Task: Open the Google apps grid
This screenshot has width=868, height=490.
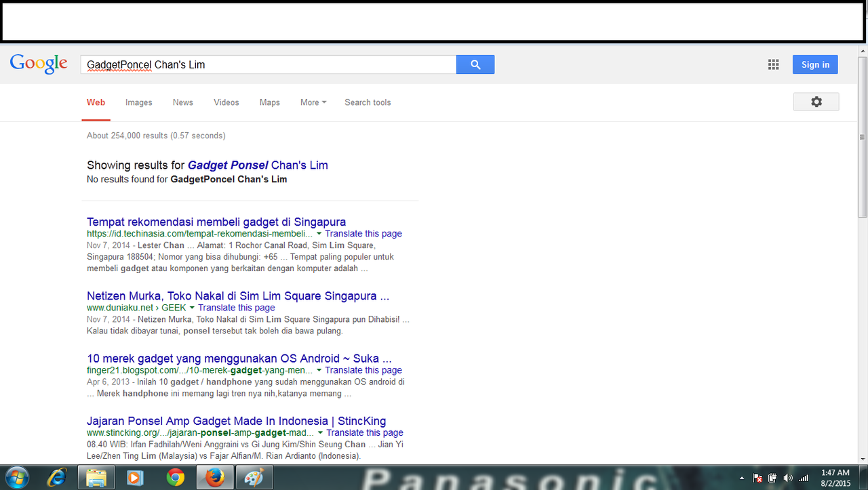Action: pos(773,64)
